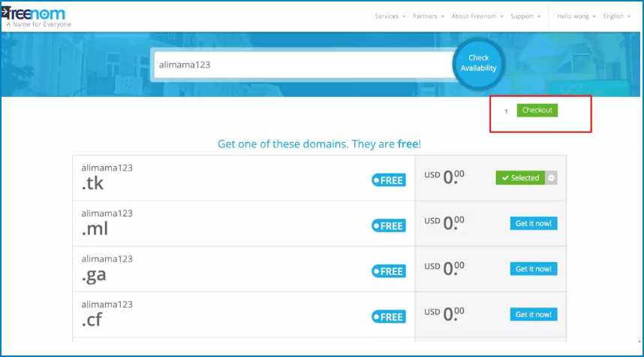Screen dimensions: 644x357
Task: Click the USD 0.00 price for .ml
Action: click(x=444, y=223)
